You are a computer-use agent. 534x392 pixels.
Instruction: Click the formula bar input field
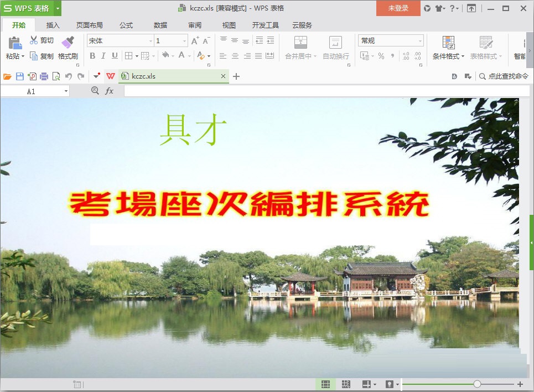(x=326, y=91)
